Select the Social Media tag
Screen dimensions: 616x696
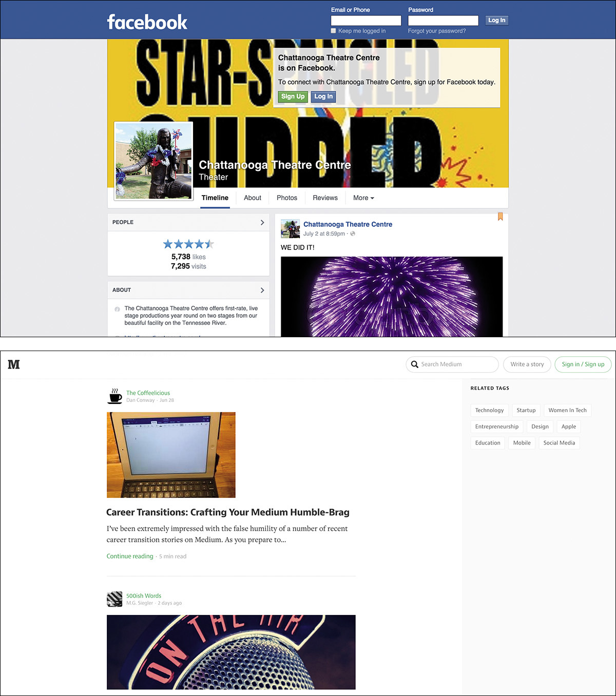[559, 443]
